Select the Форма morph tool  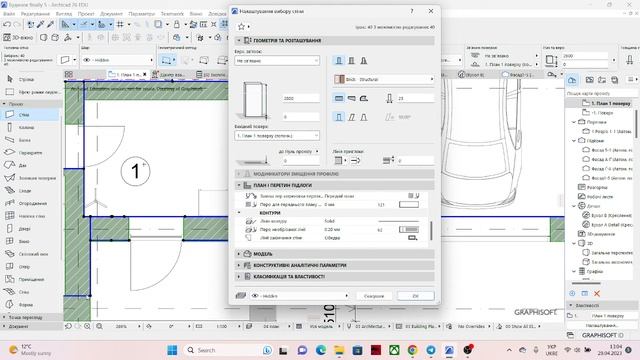tap(25, 304)
